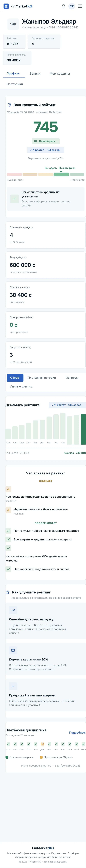Follow the Подробнее link in Платёжная дисциплина

pyautogui.click(x=77, y=733)
